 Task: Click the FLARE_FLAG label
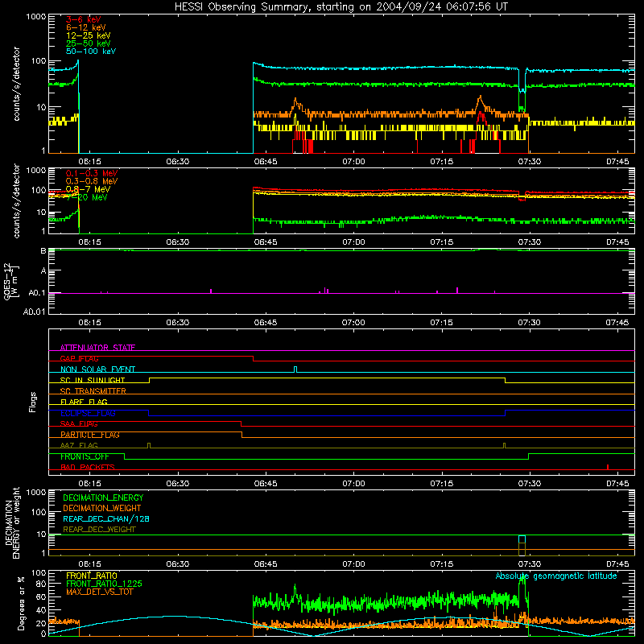pos(84,402)
